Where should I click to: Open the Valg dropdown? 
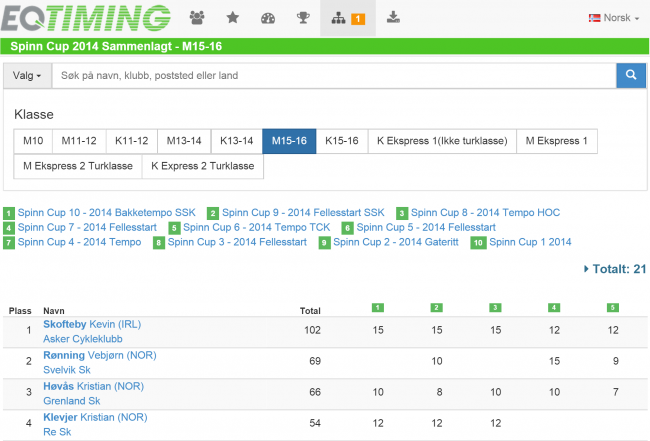coord(27,75)
